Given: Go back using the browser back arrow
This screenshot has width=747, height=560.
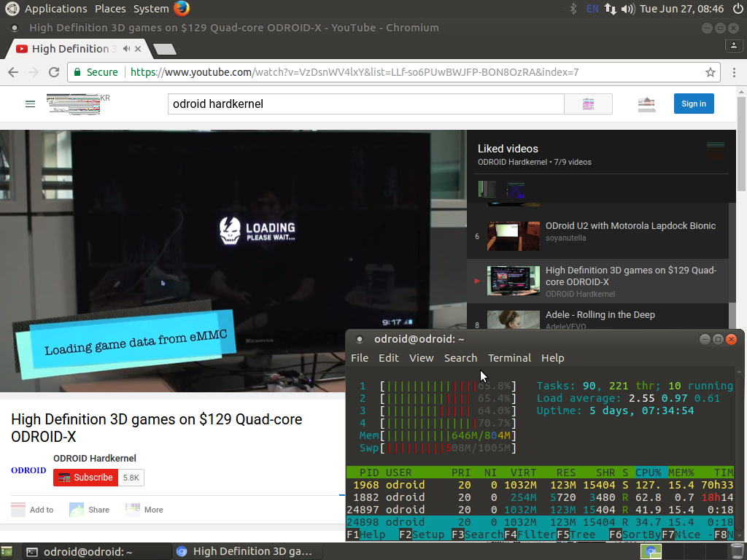Looking at the screenshot, I should (x=13, y=72).
